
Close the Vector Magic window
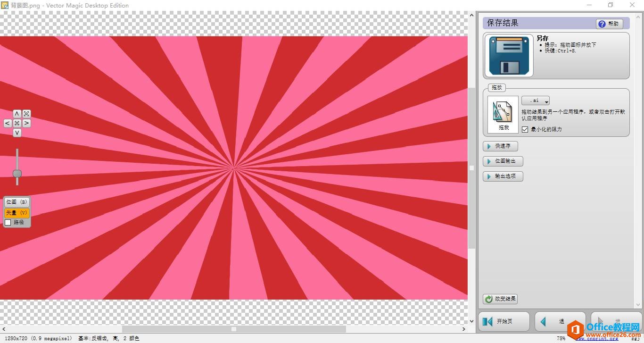tap(633, 5)
